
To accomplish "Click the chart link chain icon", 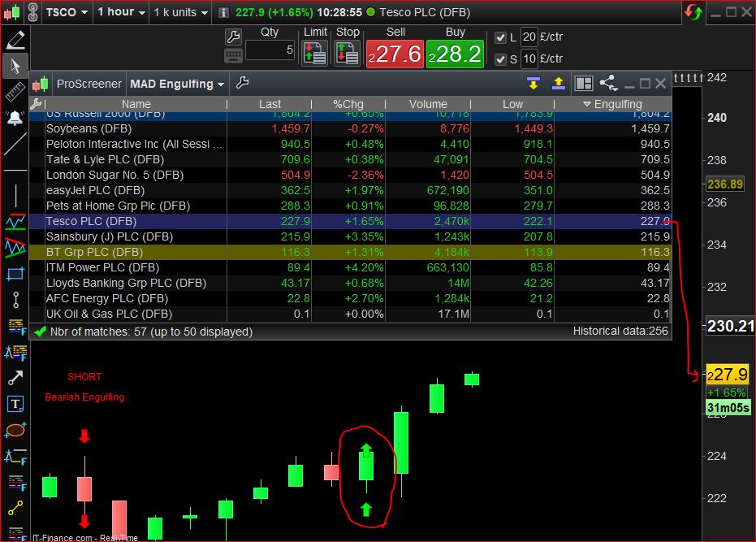I will pos(32,12).
